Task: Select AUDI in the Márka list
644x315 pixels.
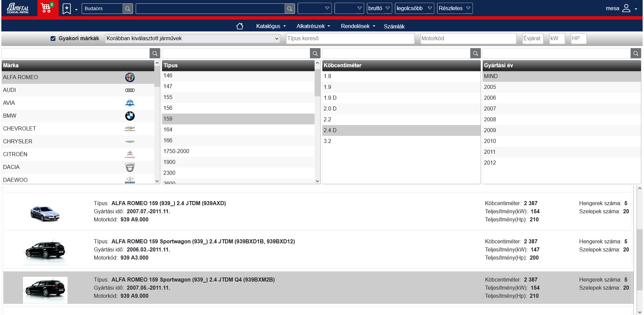Action: (78, 90)
